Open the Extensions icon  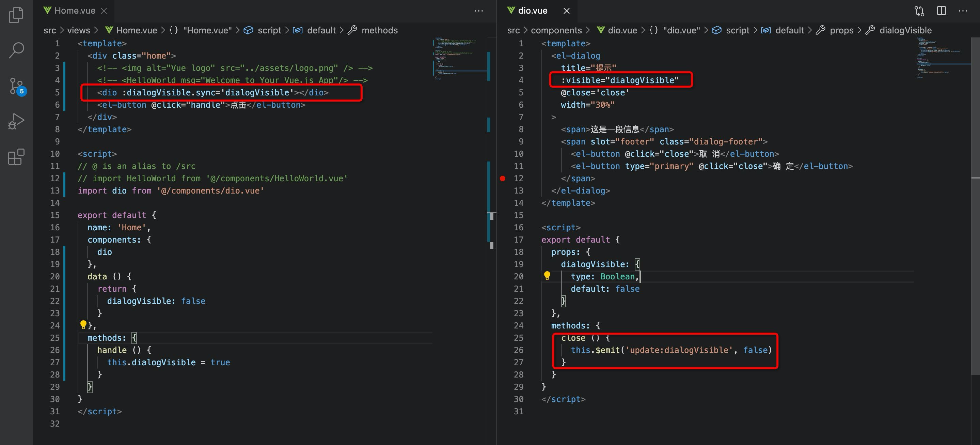pos(16,157)
